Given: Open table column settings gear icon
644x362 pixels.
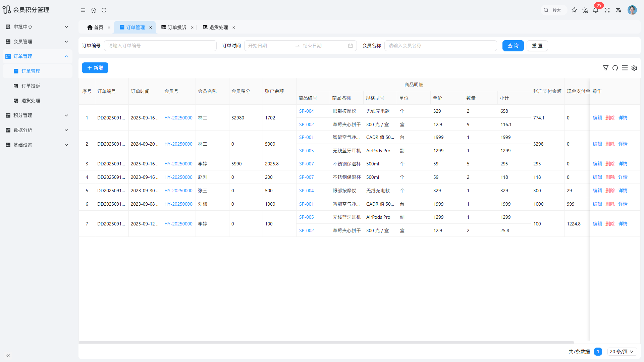Looking at the screenshot, I should click(634, 68).
